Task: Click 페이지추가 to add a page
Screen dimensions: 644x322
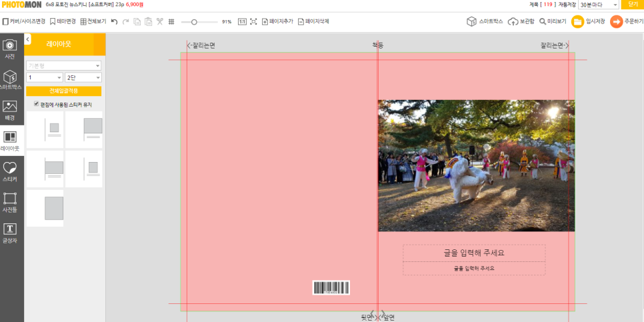Action: (x=277, y=21)
